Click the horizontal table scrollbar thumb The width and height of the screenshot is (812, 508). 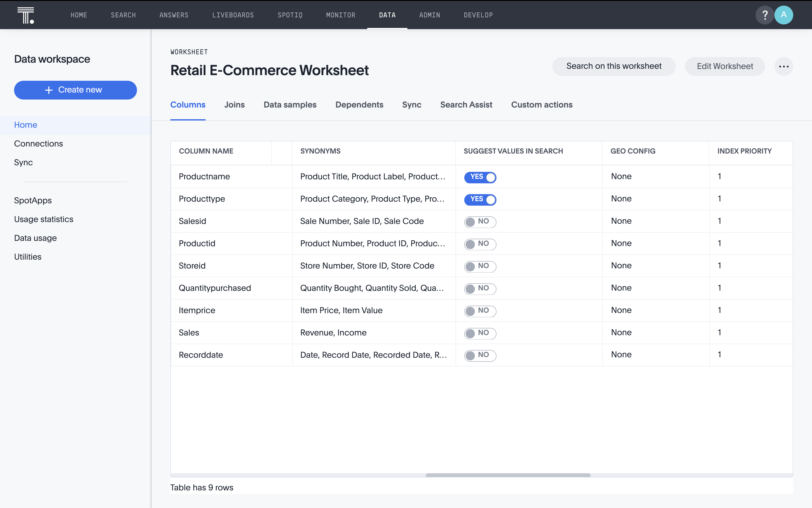508,475
